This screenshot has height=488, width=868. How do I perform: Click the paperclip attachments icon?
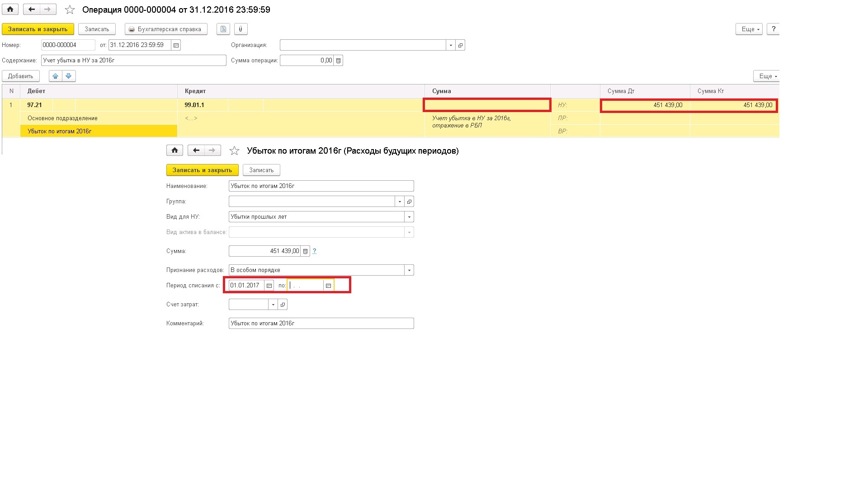pyautogui.click(x=241, y=29)
